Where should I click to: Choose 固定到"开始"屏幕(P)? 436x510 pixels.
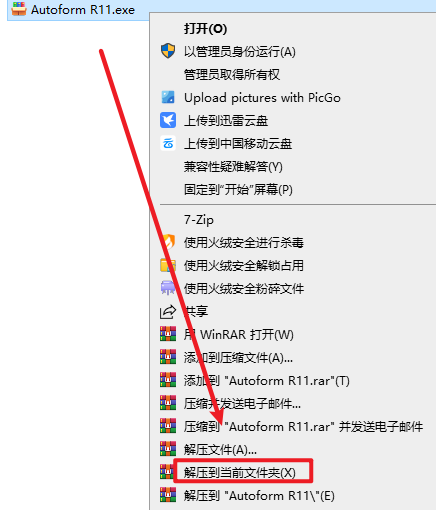(x=238, y=189)
